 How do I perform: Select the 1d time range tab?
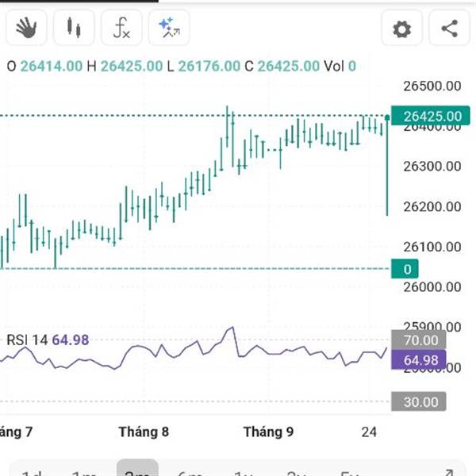click(x=31, y=473)
